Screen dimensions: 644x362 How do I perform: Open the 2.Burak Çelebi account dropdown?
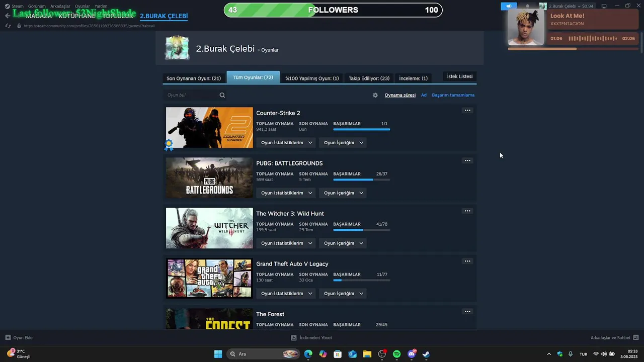tap(566, 6)
